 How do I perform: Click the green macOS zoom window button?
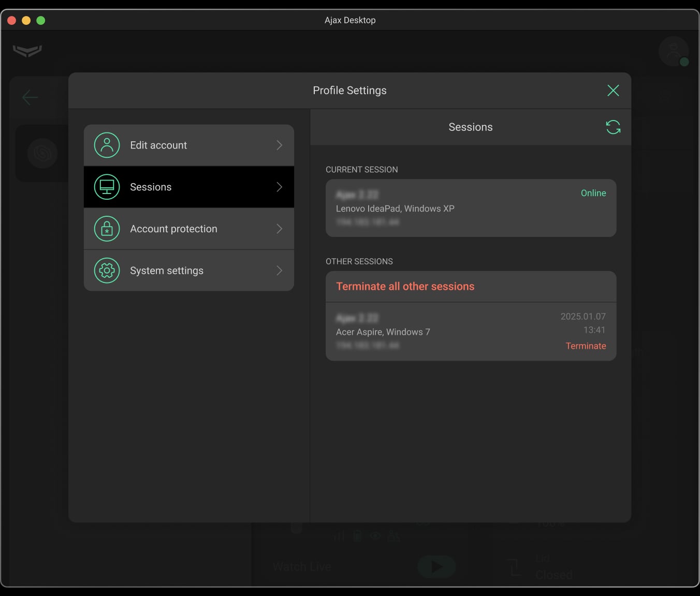41,20
